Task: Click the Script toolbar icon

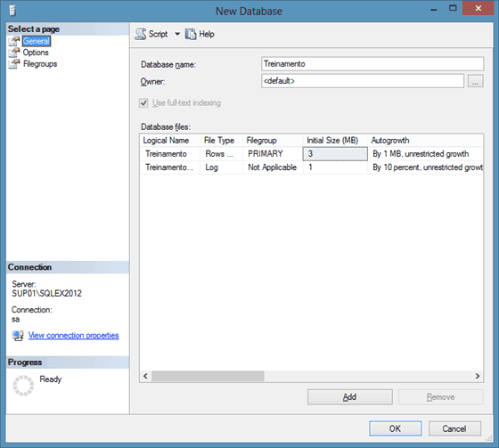Action: point(141,34)
